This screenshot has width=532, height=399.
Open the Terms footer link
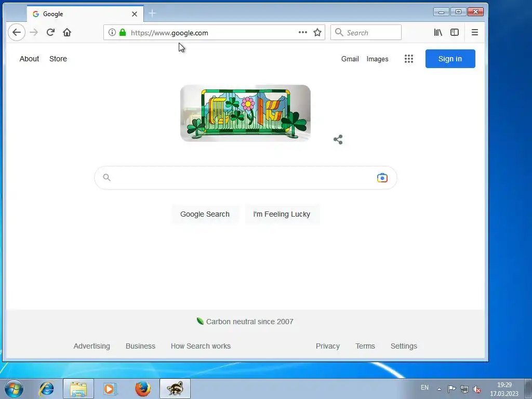point(365,346)
